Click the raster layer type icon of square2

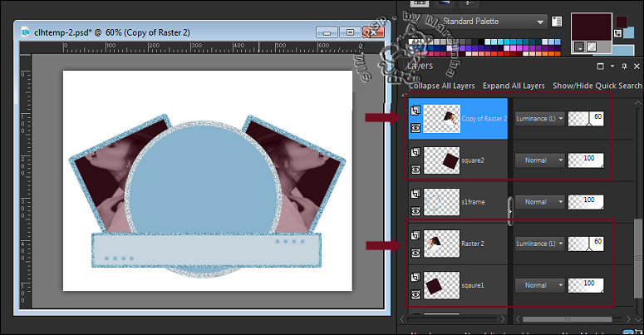point(415,150)
